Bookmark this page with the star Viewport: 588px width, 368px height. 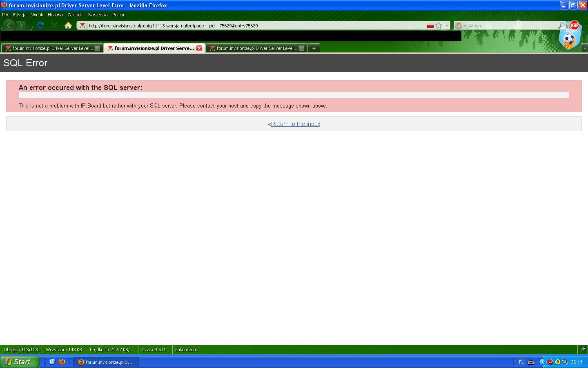(438, 25)
